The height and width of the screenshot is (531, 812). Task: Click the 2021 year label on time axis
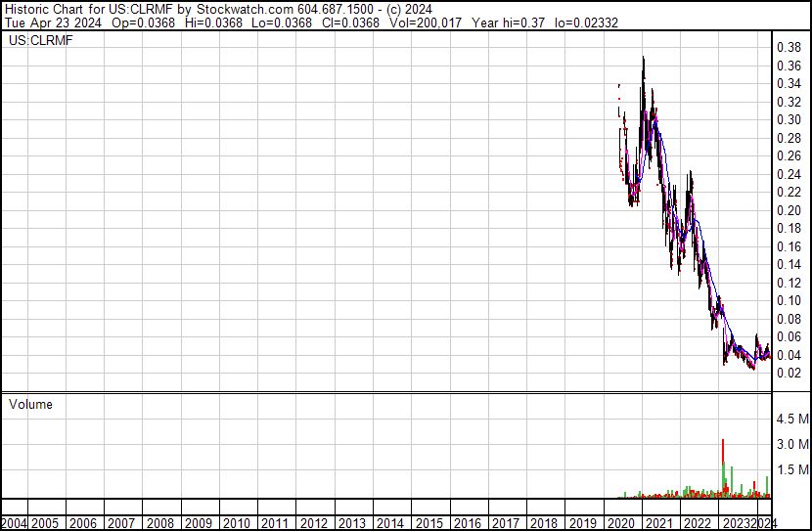click(659, 524)
